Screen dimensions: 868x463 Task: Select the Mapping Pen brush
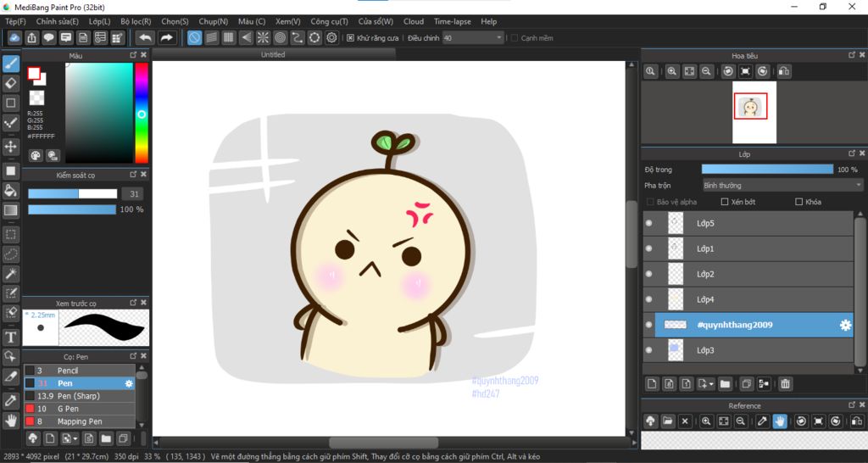click(79, 421)
